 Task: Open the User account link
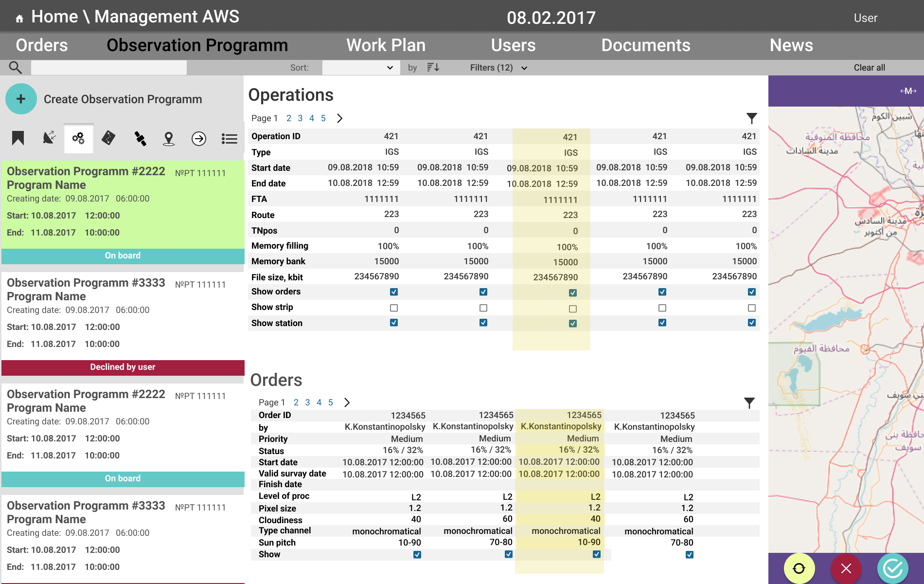pos(866,18)
